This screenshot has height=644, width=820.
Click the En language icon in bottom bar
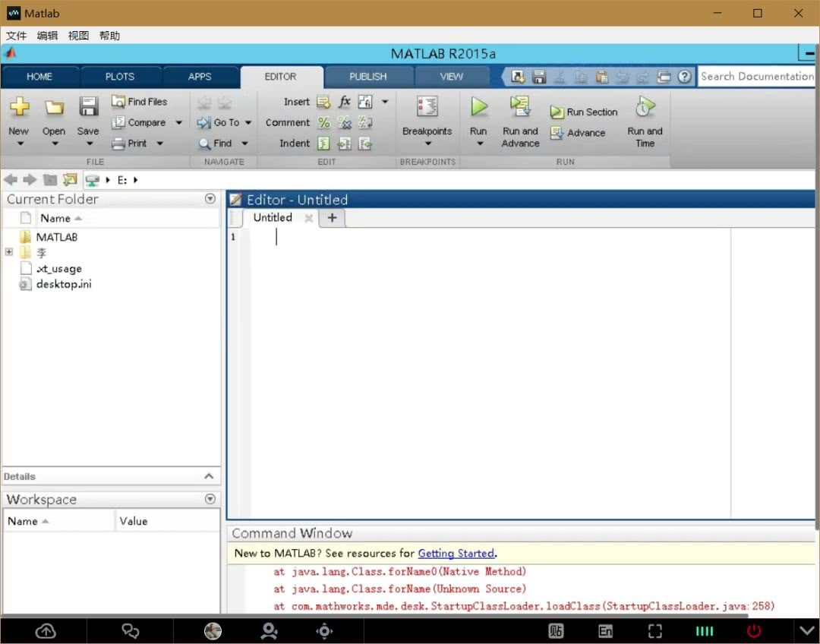tap(605, 631)
